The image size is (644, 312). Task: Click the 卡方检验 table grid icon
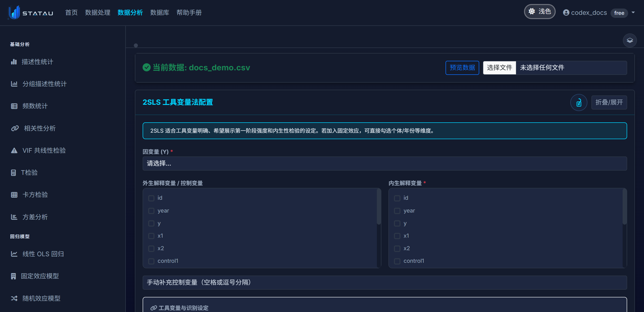[x=14, y=195]
